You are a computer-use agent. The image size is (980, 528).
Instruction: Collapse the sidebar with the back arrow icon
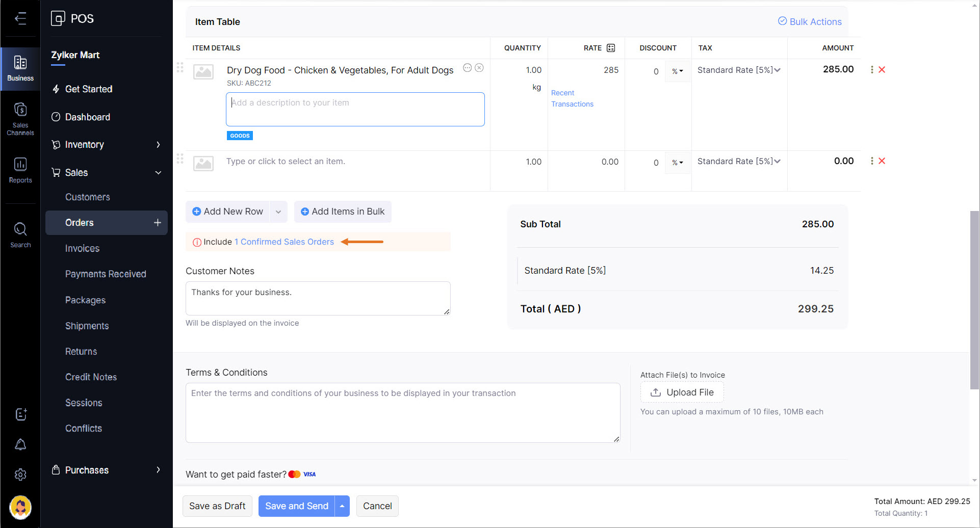(20, 19)
